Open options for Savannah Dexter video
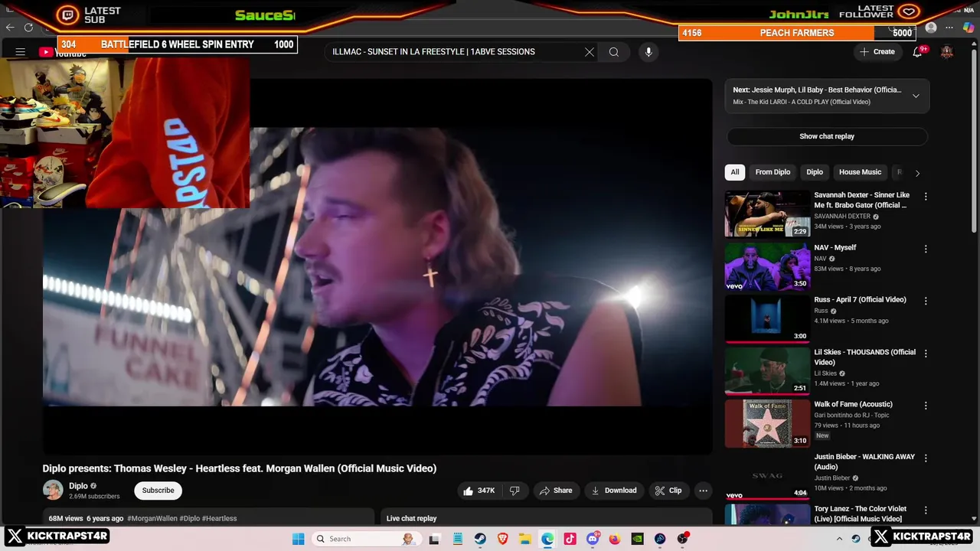The height and width of the screenshot is (551, 980). (x=926, y=197)
